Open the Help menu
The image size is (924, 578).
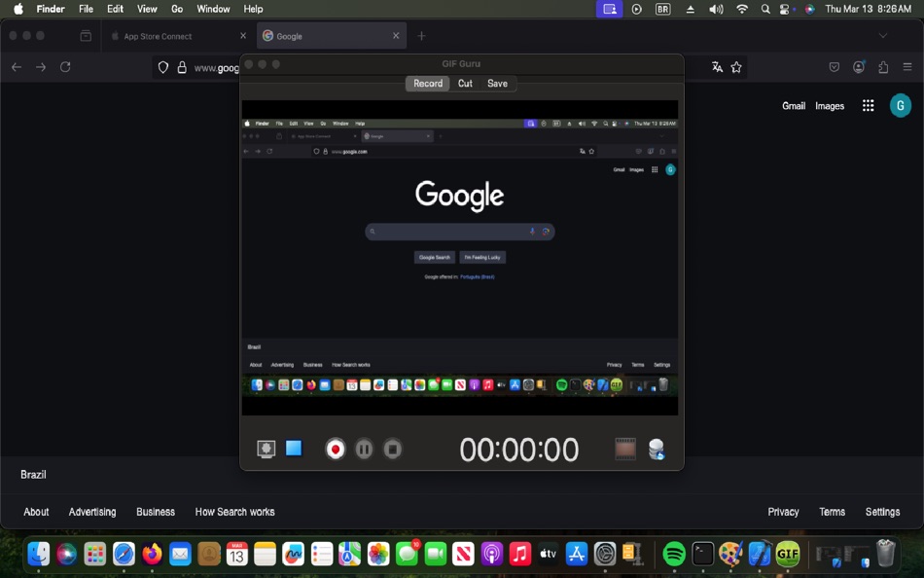pos(254,9)
